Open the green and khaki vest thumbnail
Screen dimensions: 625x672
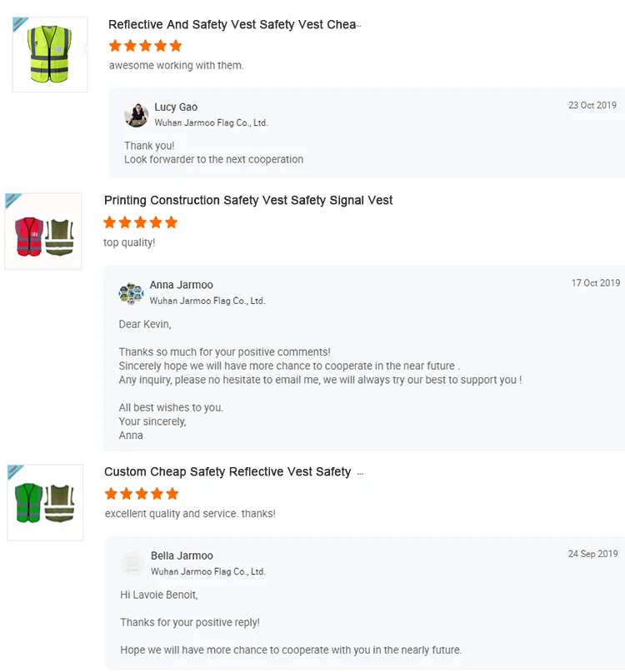45,503
